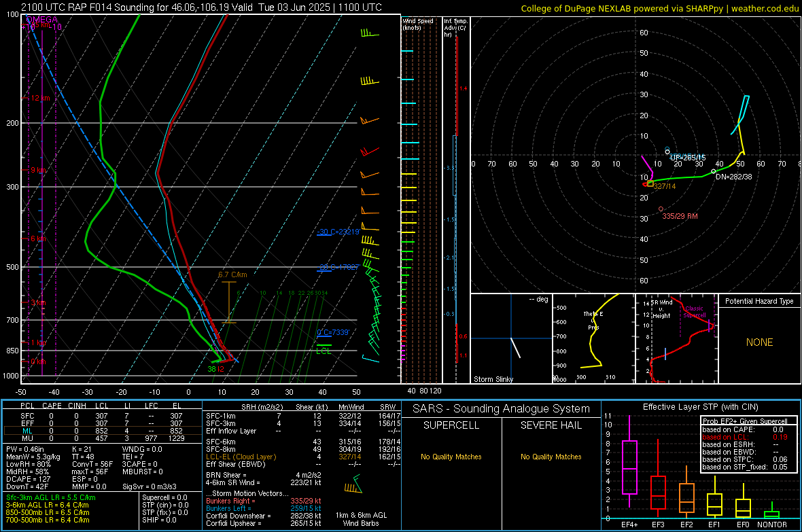Click the 6.7 C/km lapse rate label

(x=232, y=274)
